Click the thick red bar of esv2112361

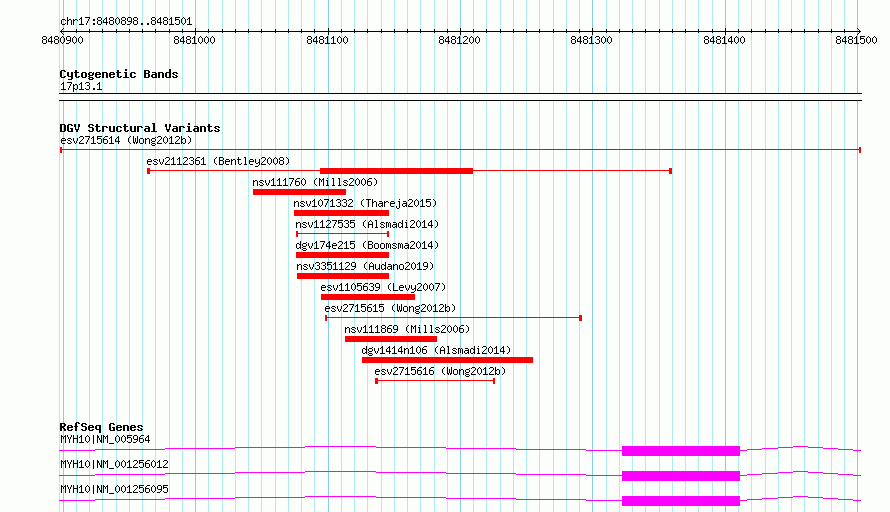tap(396, 171)
